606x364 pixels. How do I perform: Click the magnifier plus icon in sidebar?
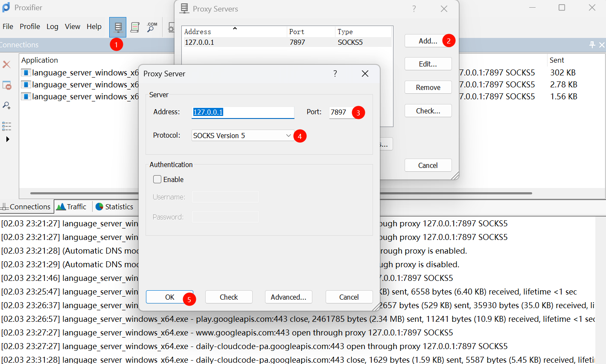pyautogui.click(x=7, y=105)
